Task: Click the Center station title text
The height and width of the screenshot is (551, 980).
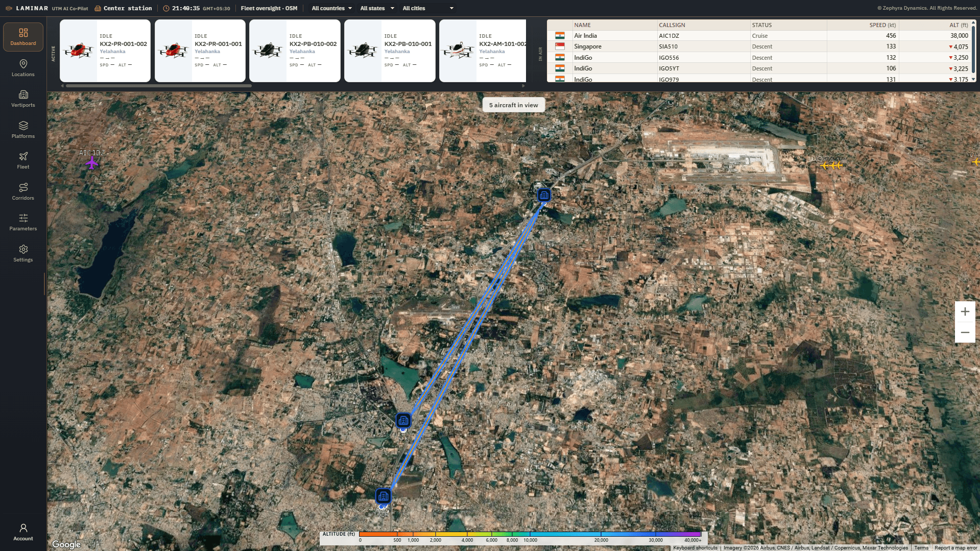Action: pyautogui.click(x=128, y=8)
